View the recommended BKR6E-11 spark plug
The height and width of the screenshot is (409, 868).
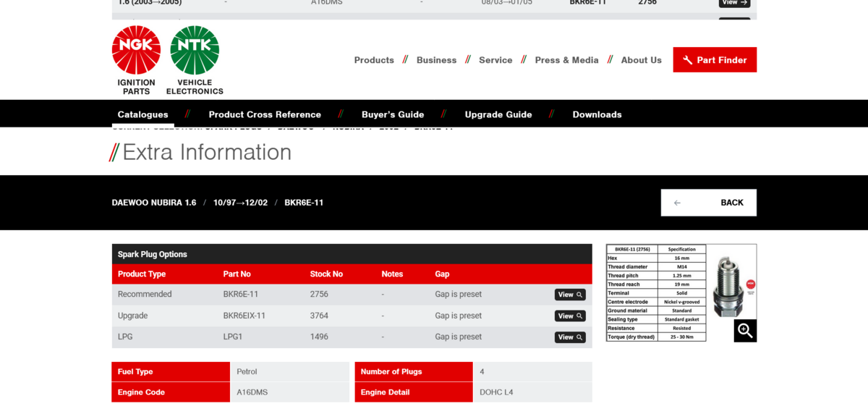pos(570,295)
